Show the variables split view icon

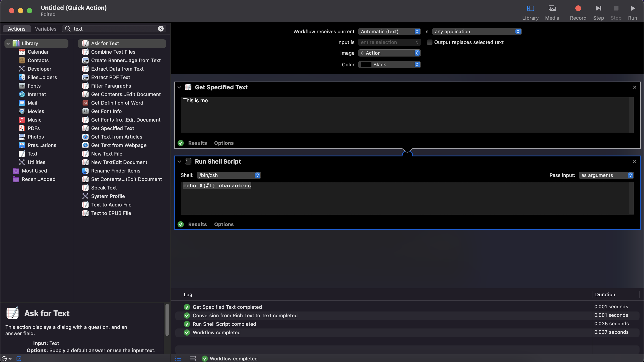(x=193, y=358)
